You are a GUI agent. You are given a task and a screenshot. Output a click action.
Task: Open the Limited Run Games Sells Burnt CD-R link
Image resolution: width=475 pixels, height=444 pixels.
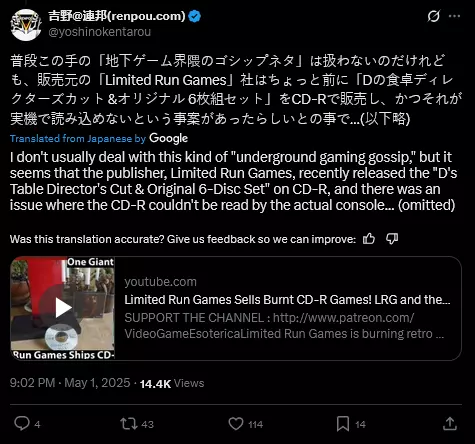coord(287,300)
